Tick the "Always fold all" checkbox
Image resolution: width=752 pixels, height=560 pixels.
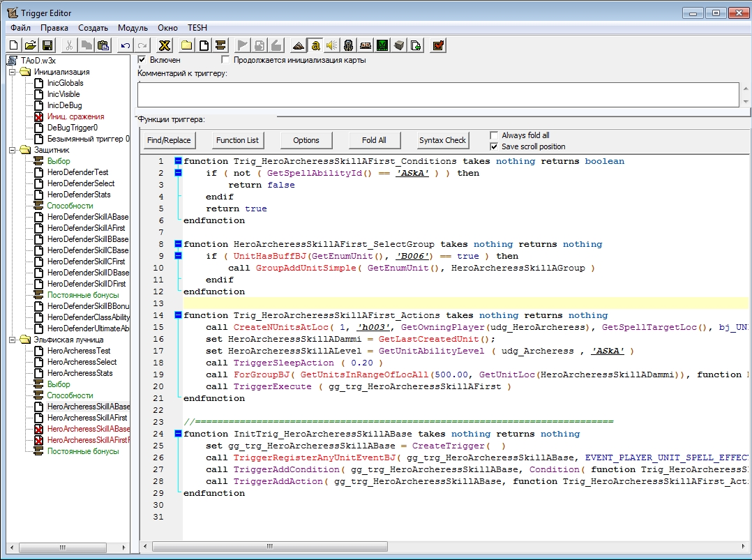[x=495, y=135]
